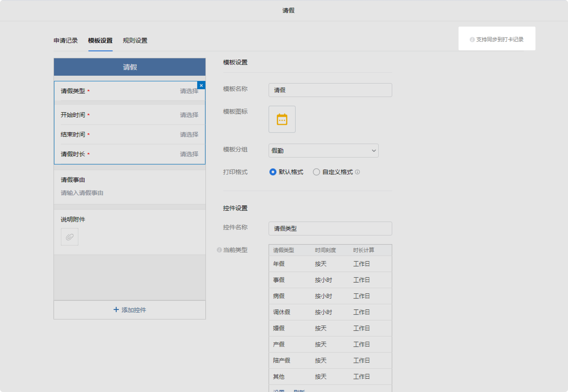Image resolution: width=568 pixels, height=392 pixels.
Task: Open 请选择 in the 开始时间 row
Action: click(x=189, y=115)
